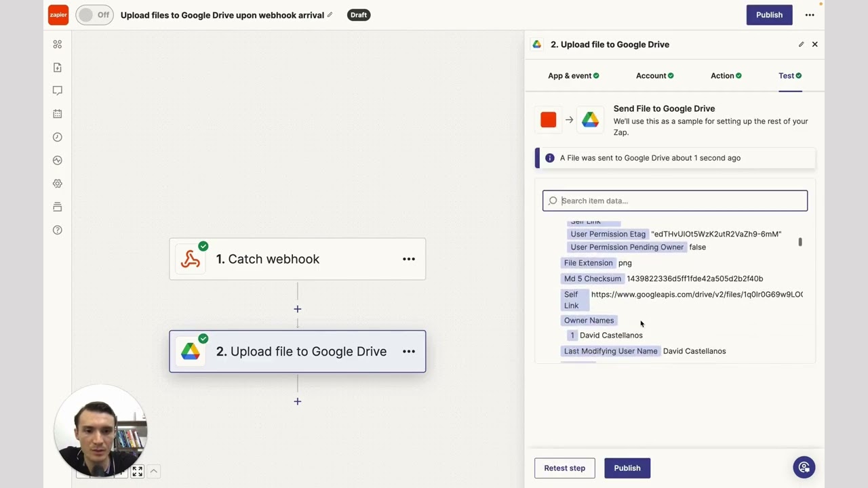Open the Zap file icon in sidebar
868x488 pixels.
[58, 67]
